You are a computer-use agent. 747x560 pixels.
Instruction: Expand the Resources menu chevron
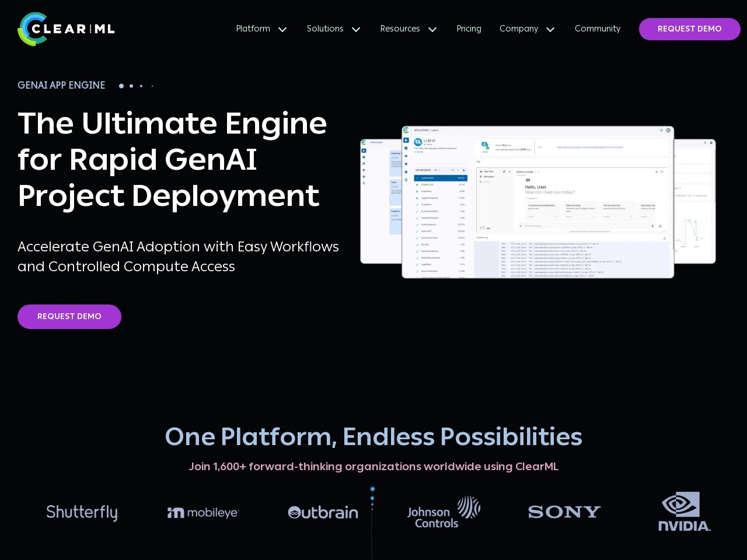pyautogui.click(x=432, y=29)
